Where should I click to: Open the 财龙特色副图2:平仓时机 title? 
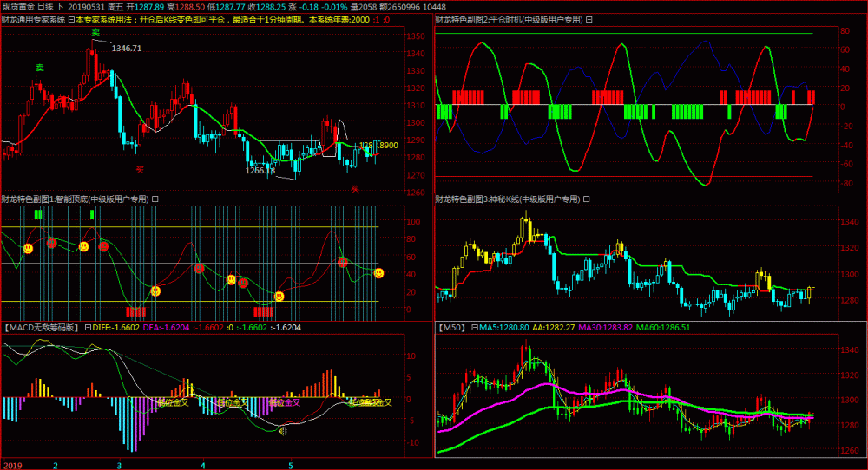coord(510,20)
